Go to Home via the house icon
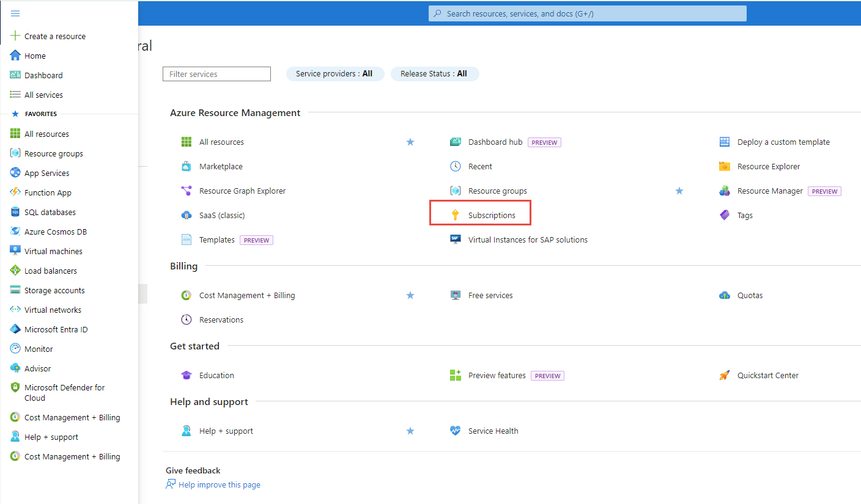This screenshot has width=861, height=504. pyautogui.click(x=15, y=56)
